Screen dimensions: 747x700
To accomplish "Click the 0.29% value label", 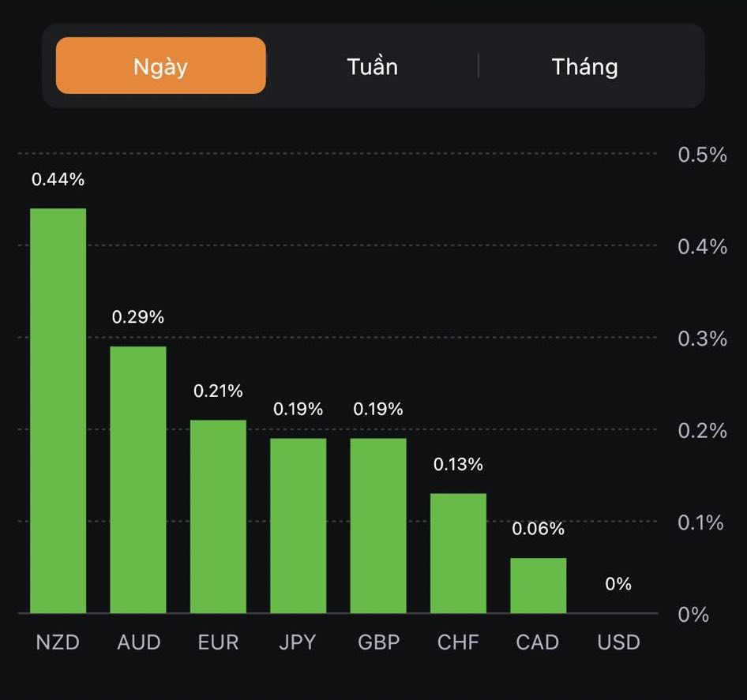I will tap(138, 317).
